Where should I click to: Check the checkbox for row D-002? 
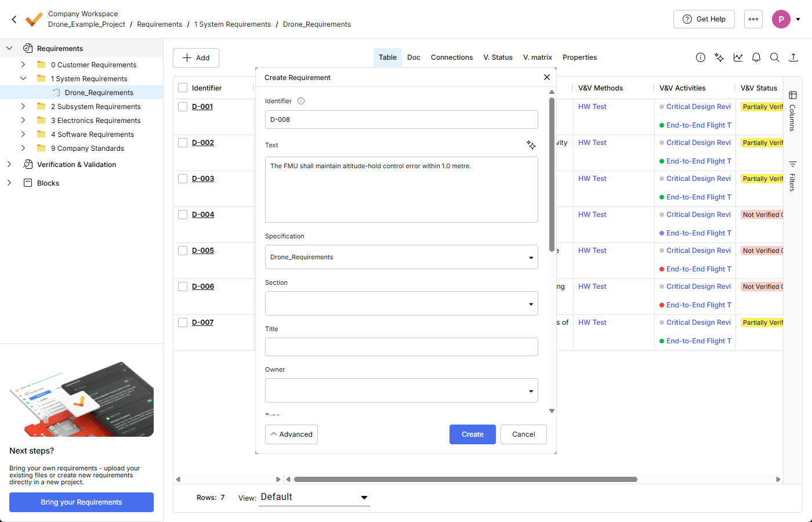click(x=183, y=143)
